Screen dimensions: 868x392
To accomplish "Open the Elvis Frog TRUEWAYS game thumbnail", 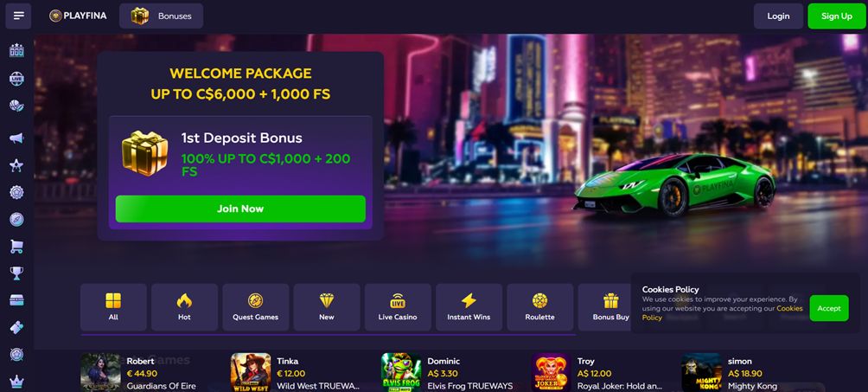I will click(x=401, y=372).
